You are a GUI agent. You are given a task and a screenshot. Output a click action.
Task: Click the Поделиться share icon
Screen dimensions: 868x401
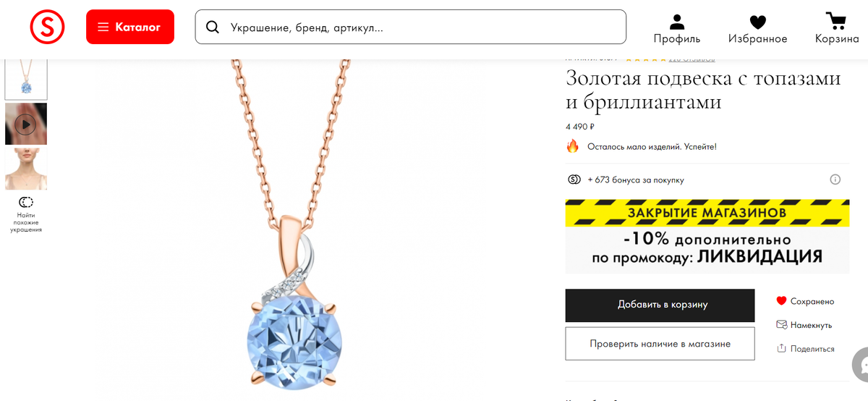781,348
